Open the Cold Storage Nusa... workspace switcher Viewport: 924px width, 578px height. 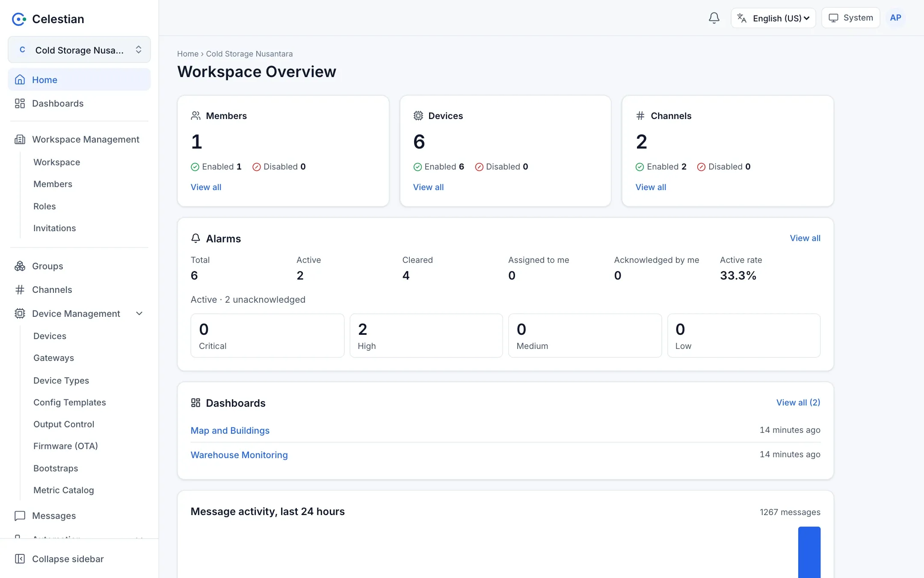[x=79, y=50]
